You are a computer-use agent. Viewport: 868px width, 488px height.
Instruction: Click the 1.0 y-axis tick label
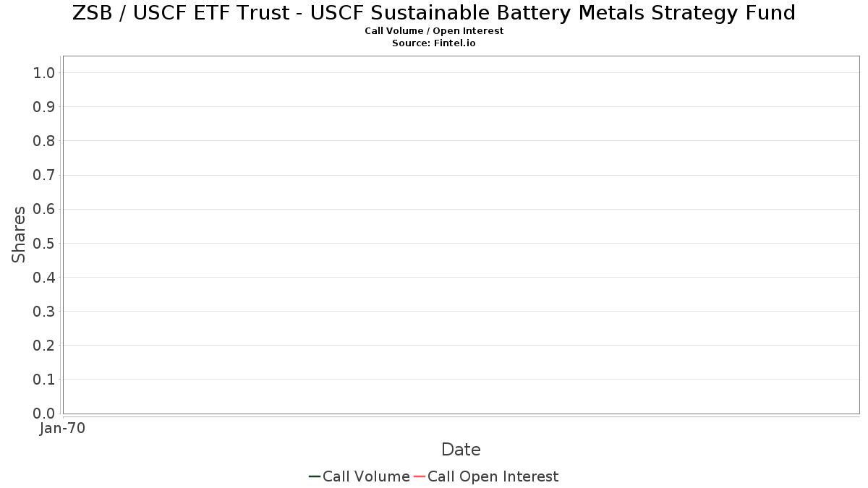point(44,72)
